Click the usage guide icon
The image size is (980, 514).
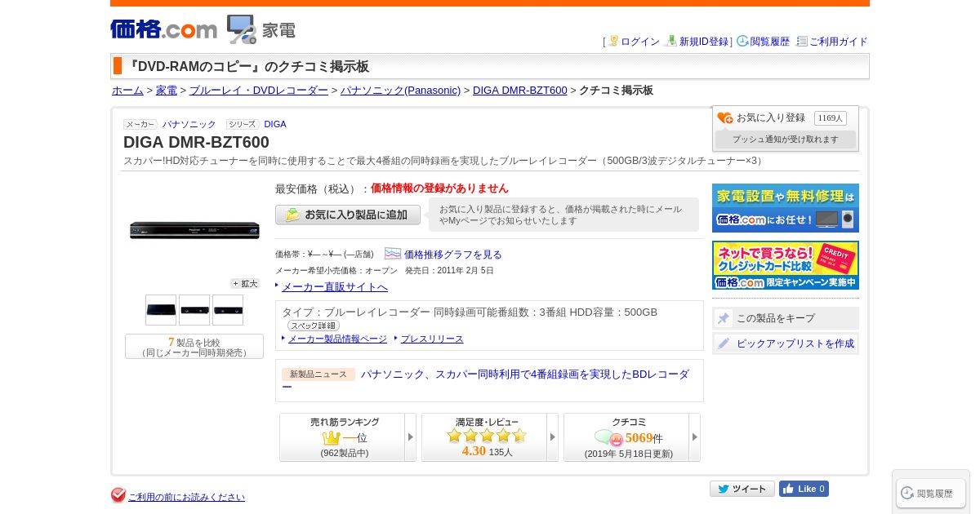(802, 41)
